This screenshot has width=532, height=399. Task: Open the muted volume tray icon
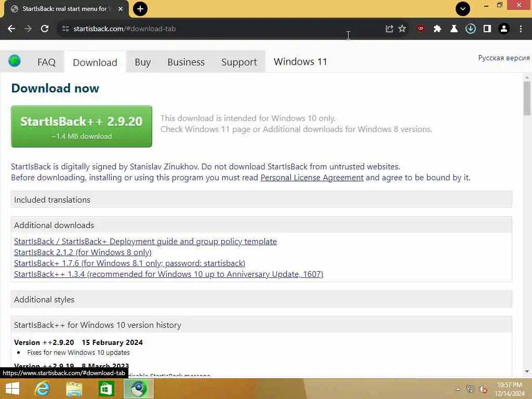coord(483,389)
